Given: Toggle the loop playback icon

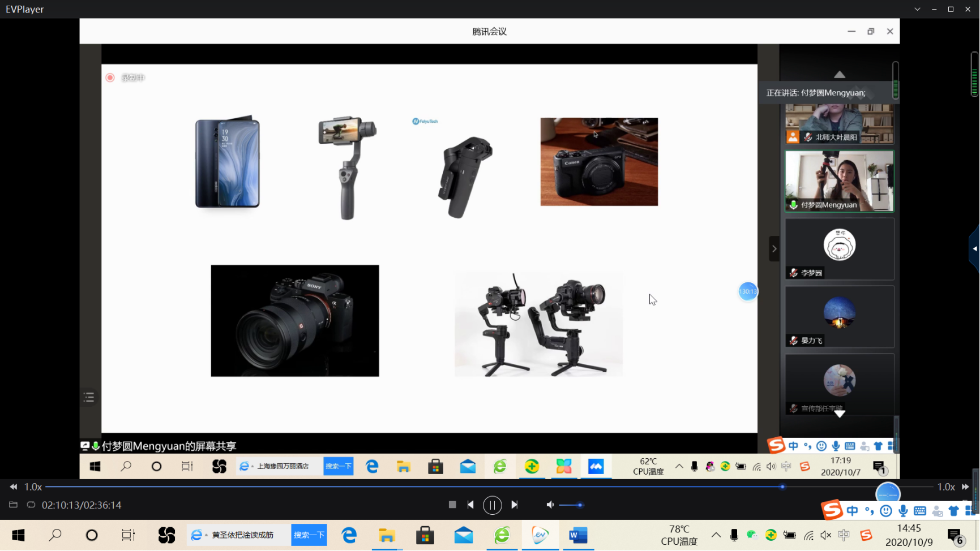Looking at the screenshot, I should coord(31,505).
